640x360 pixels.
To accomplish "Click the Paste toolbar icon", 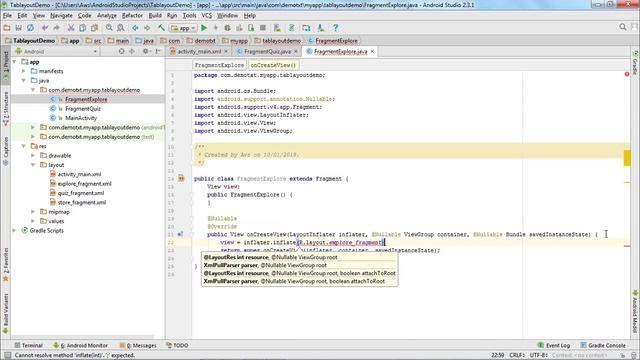I will [x=94, y=28].
